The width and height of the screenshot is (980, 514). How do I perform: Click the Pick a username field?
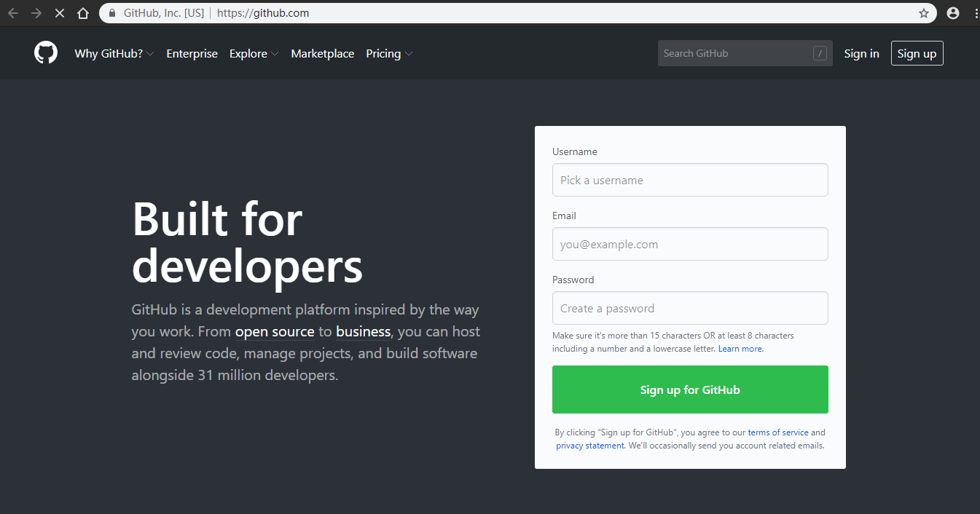click(x=690, y=180)
